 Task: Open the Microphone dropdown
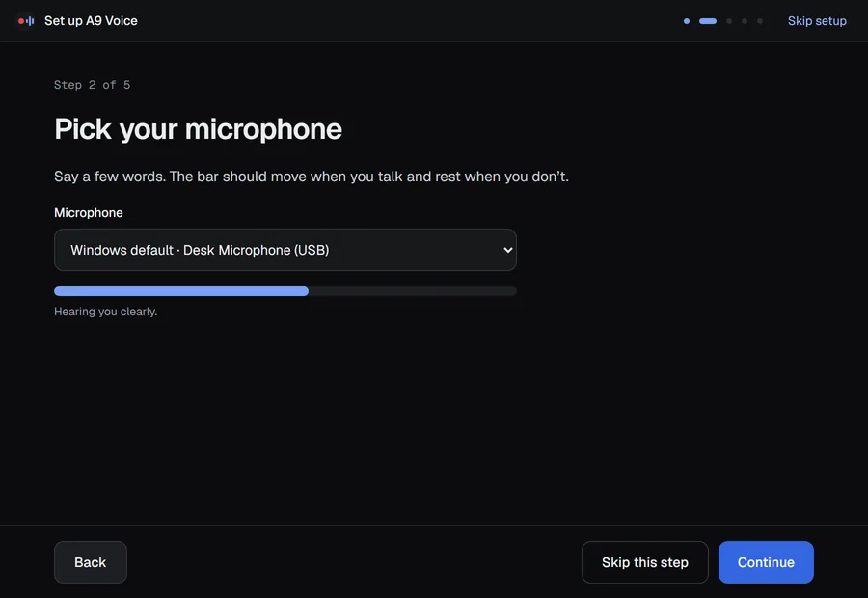click(x=285, y=250)
